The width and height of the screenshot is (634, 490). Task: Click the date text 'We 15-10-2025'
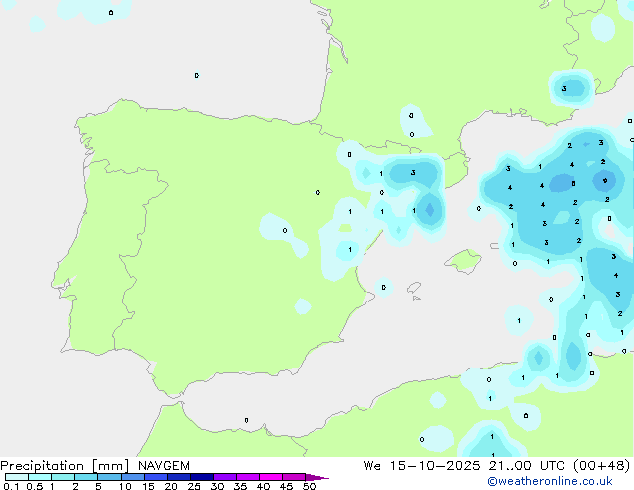422,466
